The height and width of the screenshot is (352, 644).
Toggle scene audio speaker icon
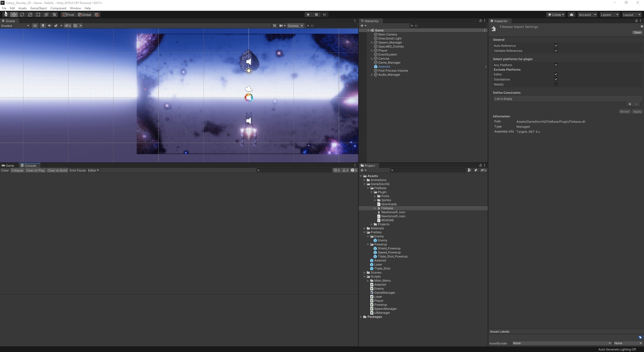coord(50,26)
